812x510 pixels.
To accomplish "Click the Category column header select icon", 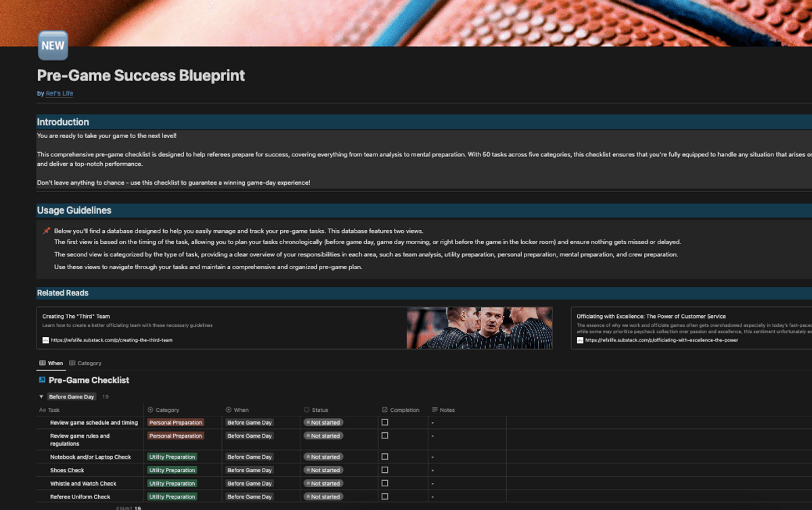I will click(150, 410).
